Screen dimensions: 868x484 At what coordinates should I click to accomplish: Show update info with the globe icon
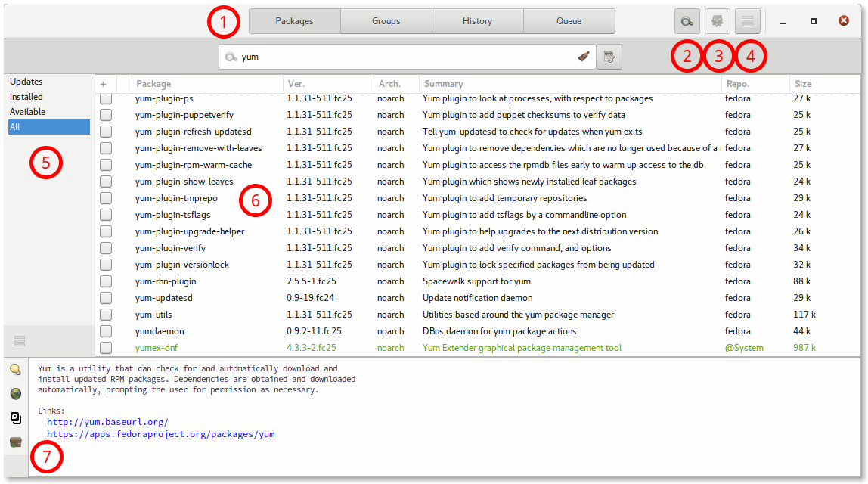(15, 393)
